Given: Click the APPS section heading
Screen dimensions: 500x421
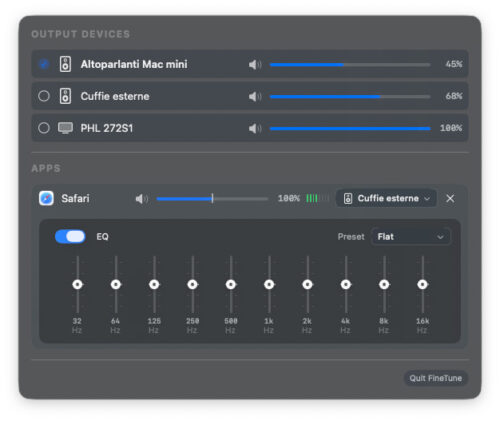Looking at the screenshot, I should (46, 168).
